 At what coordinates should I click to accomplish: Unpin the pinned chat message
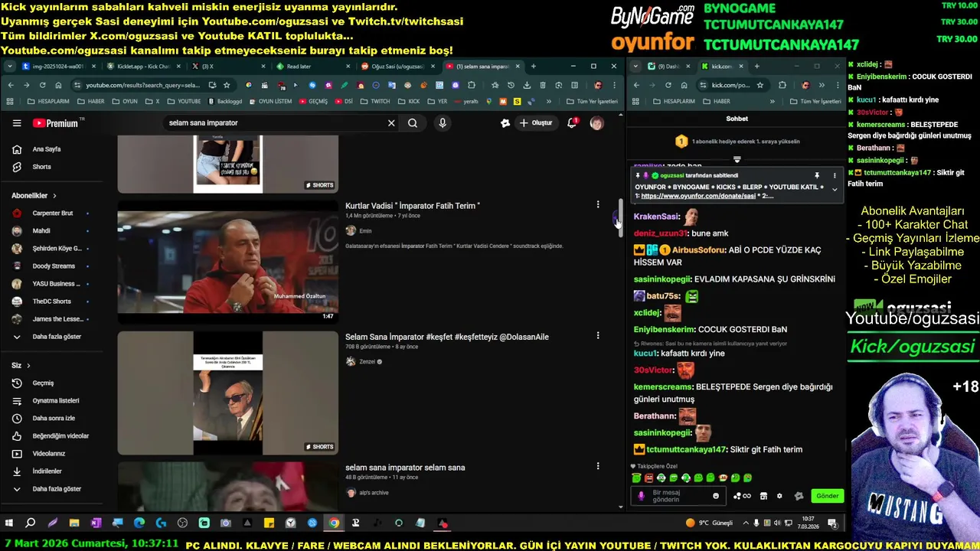(817, 176)
